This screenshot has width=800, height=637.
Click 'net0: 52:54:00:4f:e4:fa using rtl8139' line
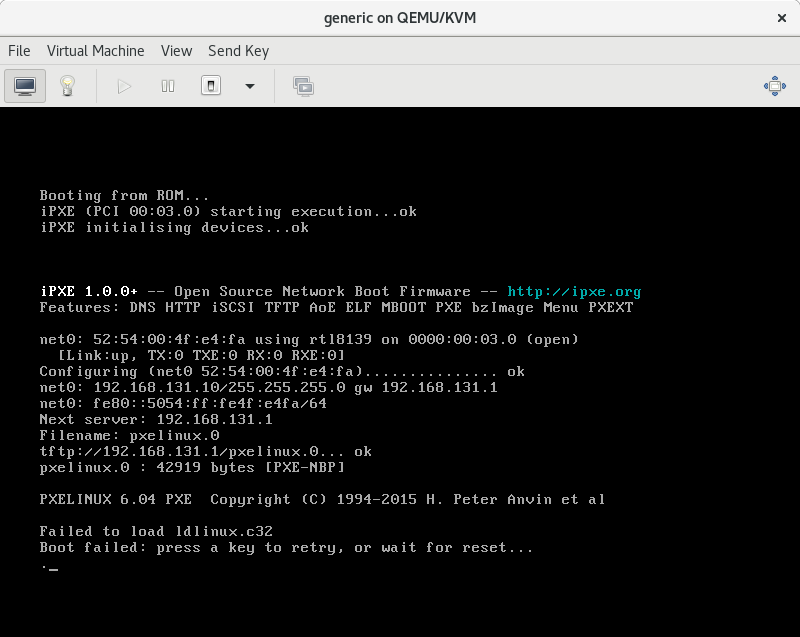point(309,340)
